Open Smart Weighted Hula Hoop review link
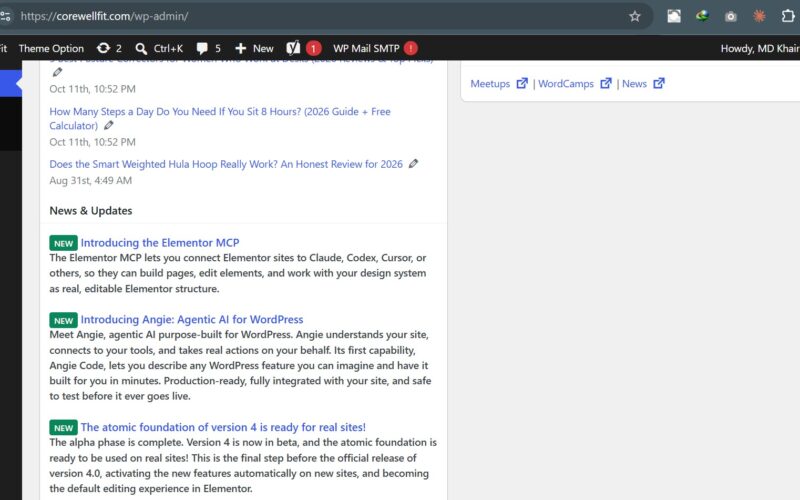 click(x=226, y=164)
